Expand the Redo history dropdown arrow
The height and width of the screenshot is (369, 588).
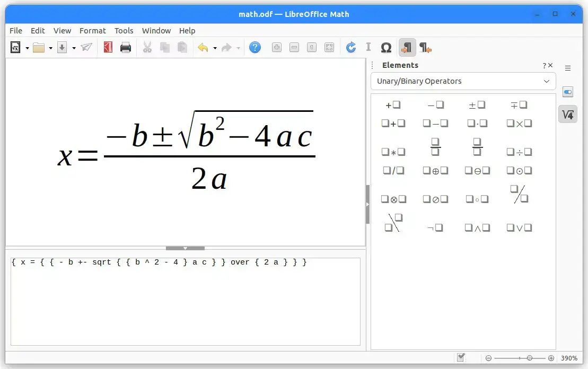238,48
